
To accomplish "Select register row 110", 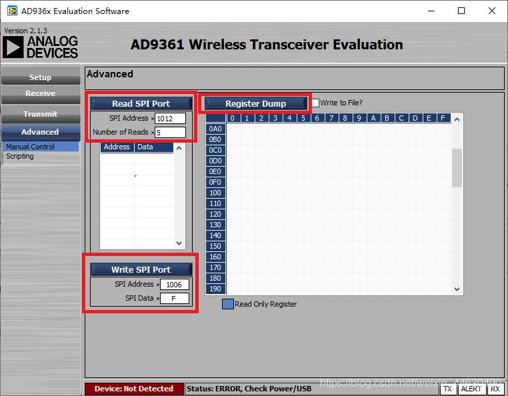I will (215, 204).
